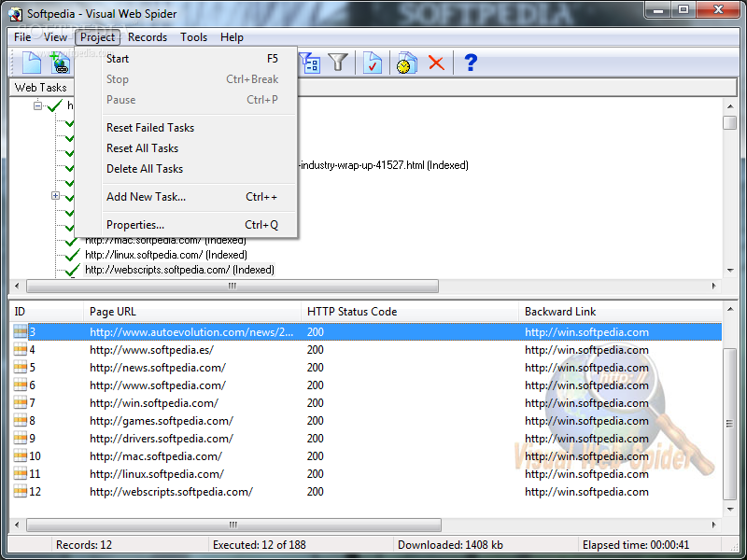The width and height of the screenshot is (747, 560).
Task: Open the View menu
Action: 55,37
